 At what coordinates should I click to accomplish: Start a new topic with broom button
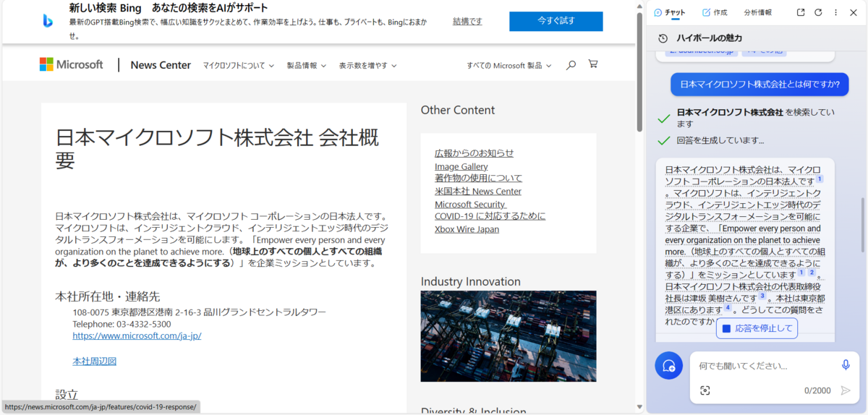coord(669,365)
